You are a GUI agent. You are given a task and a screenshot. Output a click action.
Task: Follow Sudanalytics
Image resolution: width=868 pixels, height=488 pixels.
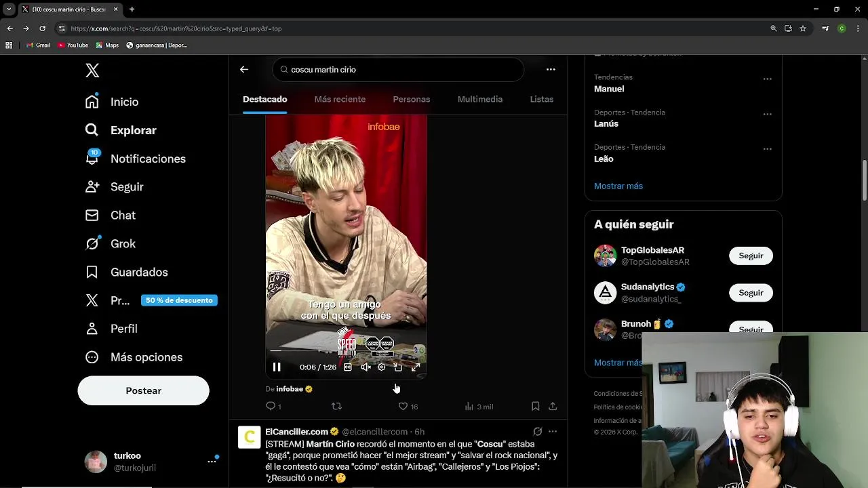pyautogui.click(x=751, y=293)
